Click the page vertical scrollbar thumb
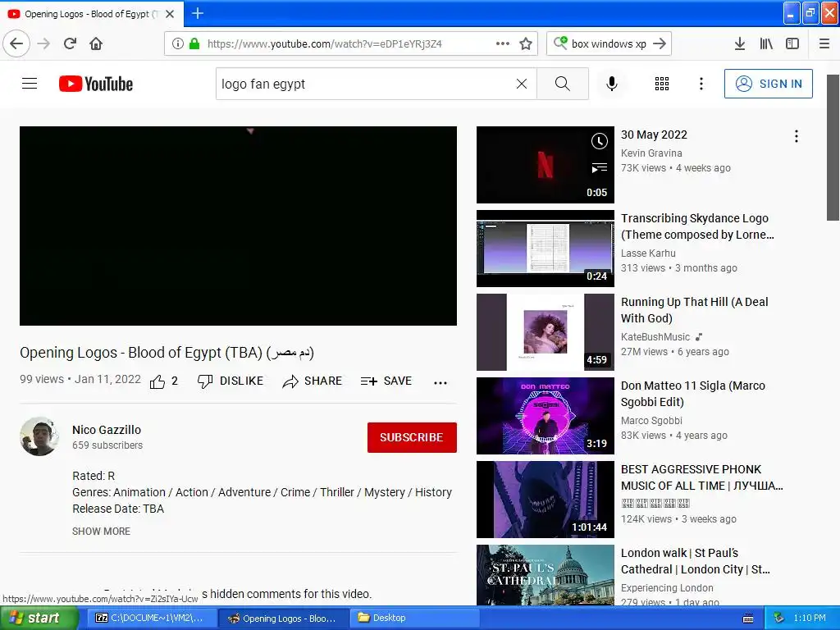Viewport: 840px width, 630px height. tap(833, 148)
